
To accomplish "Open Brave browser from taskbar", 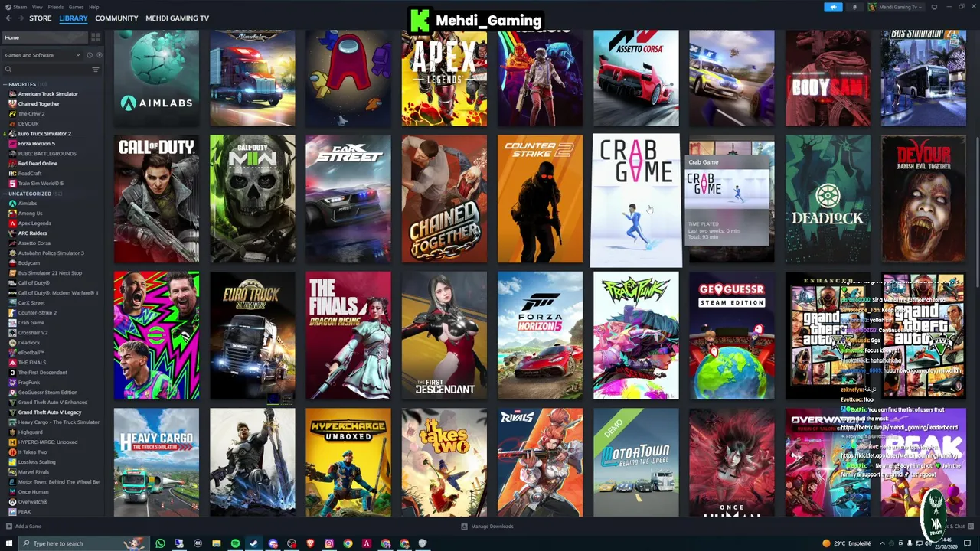I will point(310,543).
